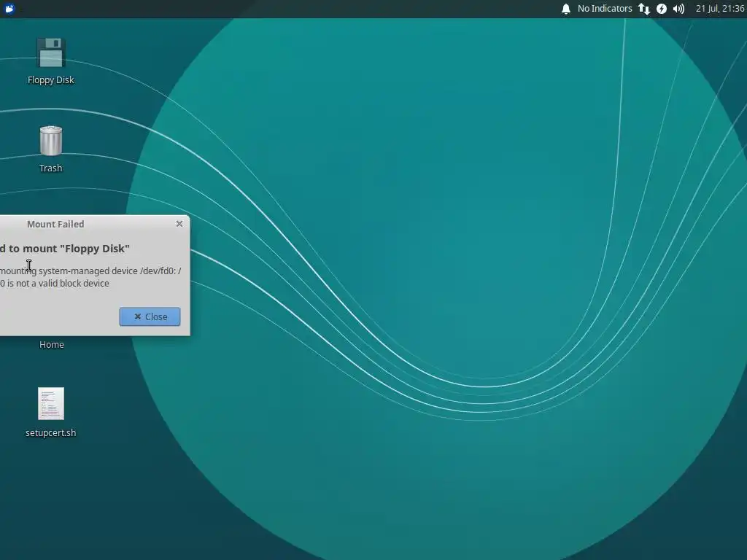Open the volume control icon
This screenshot has width=747, height=560.
coord(678,9)
